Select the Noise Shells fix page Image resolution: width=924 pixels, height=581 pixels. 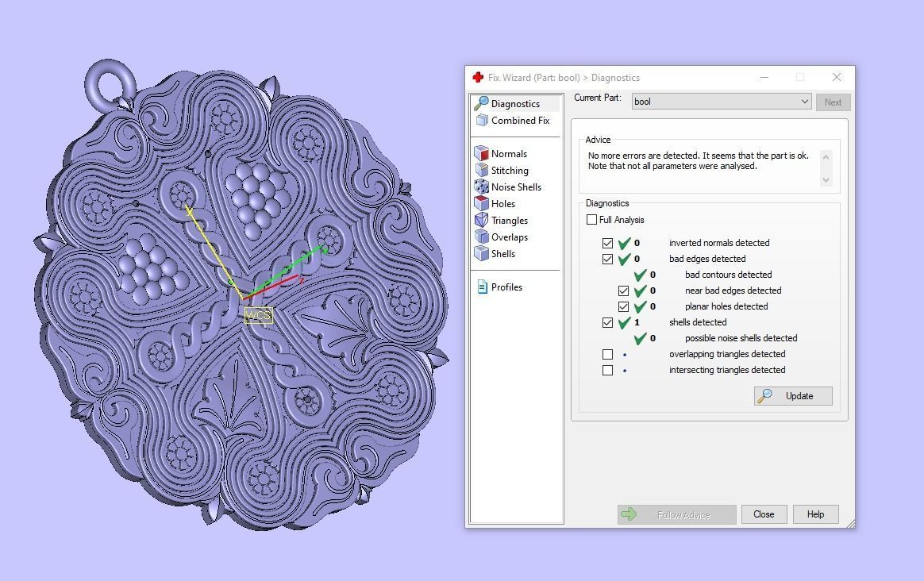[x=508, y=187]
